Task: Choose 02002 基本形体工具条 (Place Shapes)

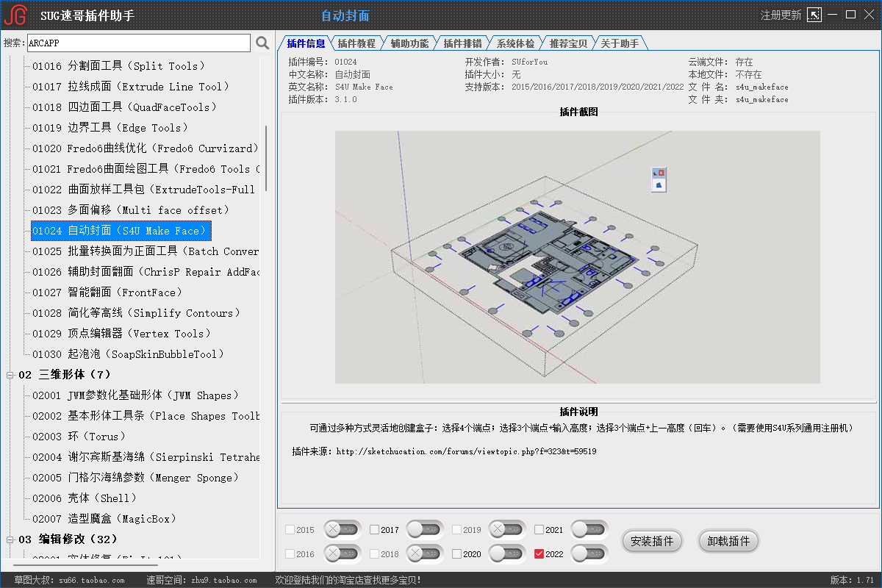Action: (x=146, y=416)
